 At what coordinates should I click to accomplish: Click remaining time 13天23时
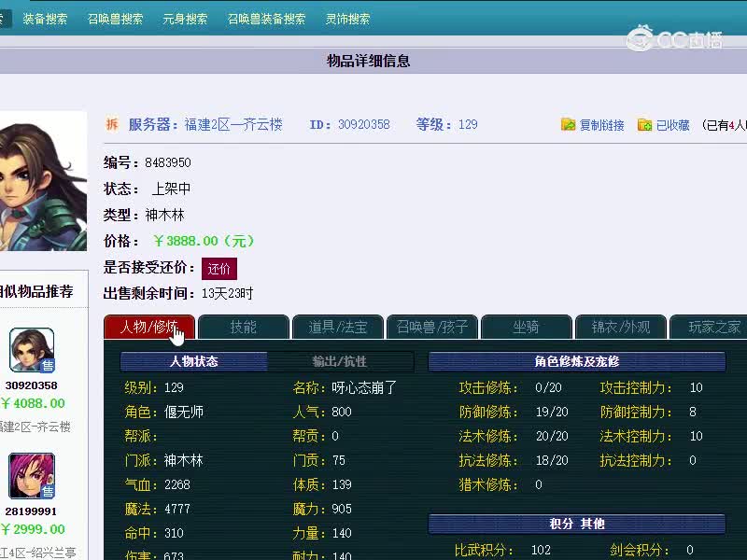[227, 293]
